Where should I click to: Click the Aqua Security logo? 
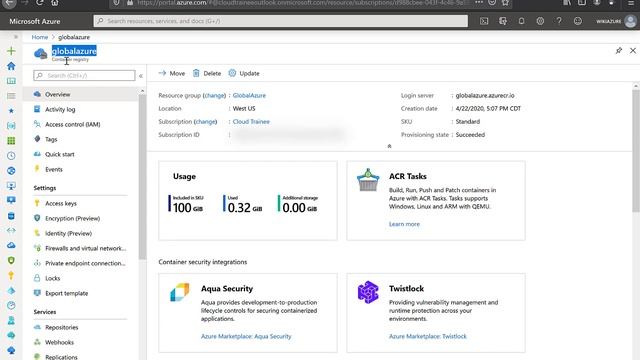[x=180, y=292]
